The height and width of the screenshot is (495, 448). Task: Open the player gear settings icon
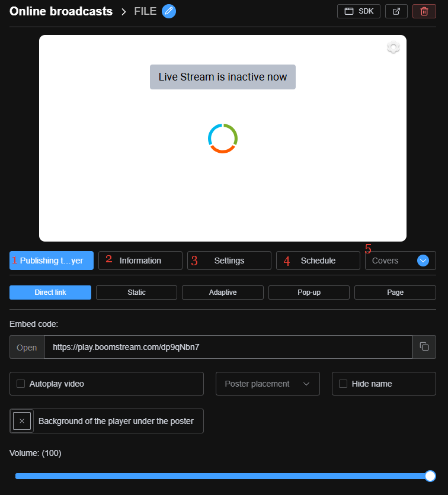[393, 47]
